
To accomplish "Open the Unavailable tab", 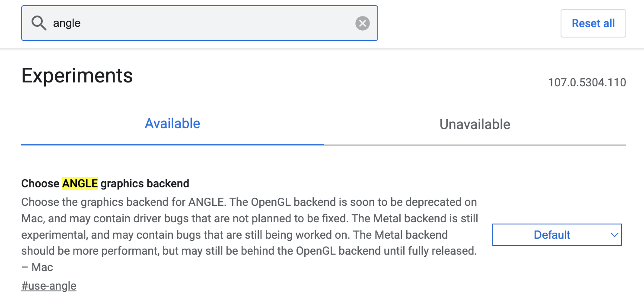I will pyautogui.click(x=475, y=124).
